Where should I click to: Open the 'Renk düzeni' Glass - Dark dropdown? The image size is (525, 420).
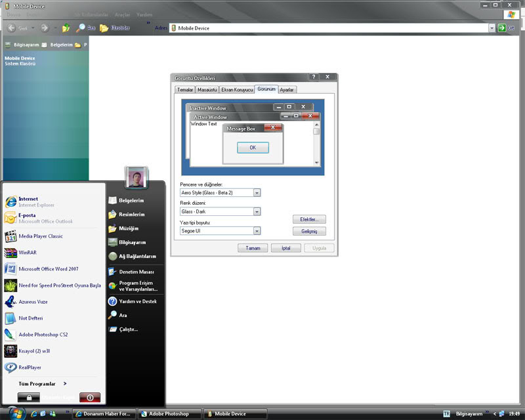[x=257, y=212]
